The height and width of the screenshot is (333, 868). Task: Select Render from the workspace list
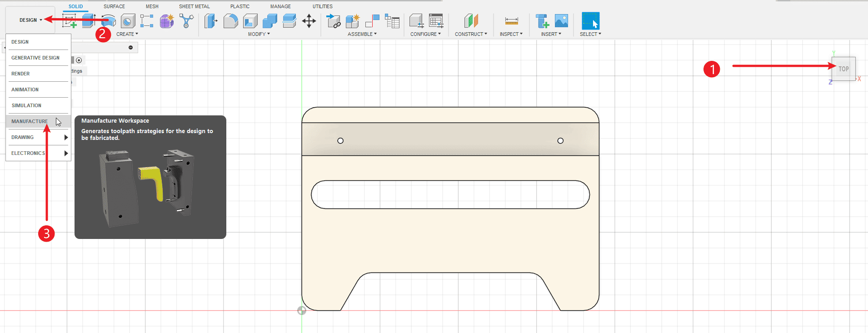pyautogui.click(x=20, y=74)
